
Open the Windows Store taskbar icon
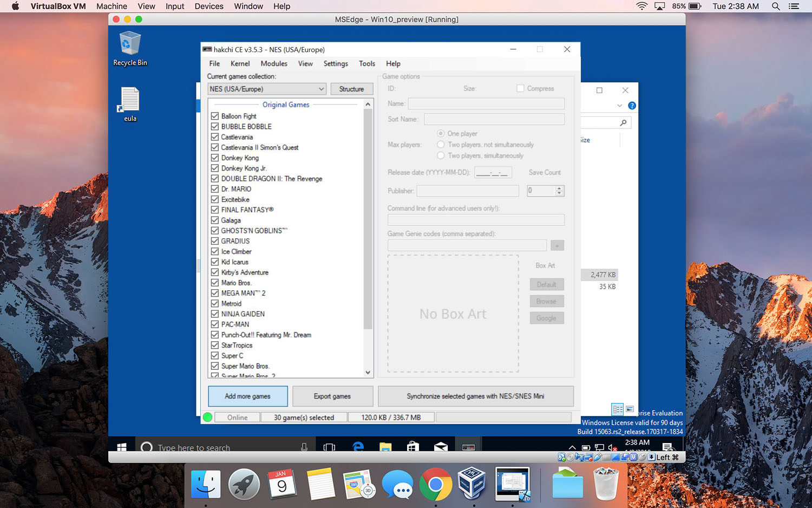pos(413,447)
